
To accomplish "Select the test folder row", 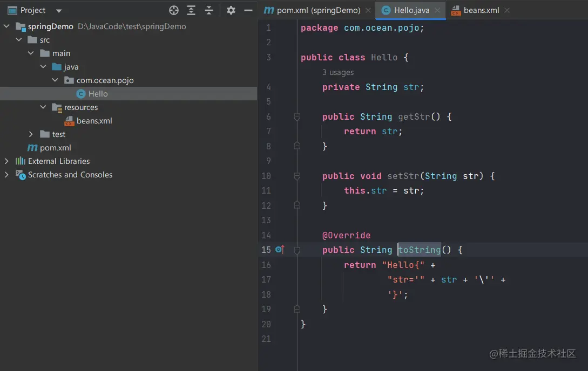I will [129, 134].
